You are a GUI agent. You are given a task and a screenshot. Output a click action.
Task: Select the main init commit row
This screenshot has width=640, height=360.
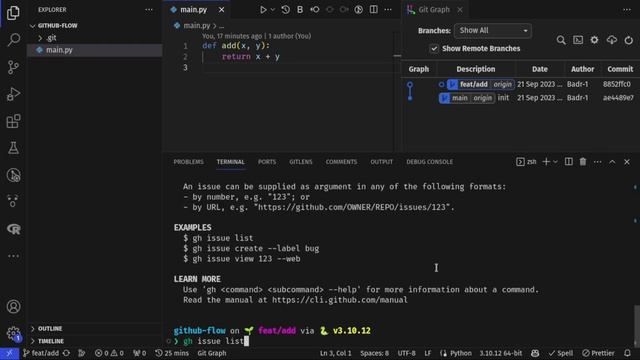click(x=520, y=98)
